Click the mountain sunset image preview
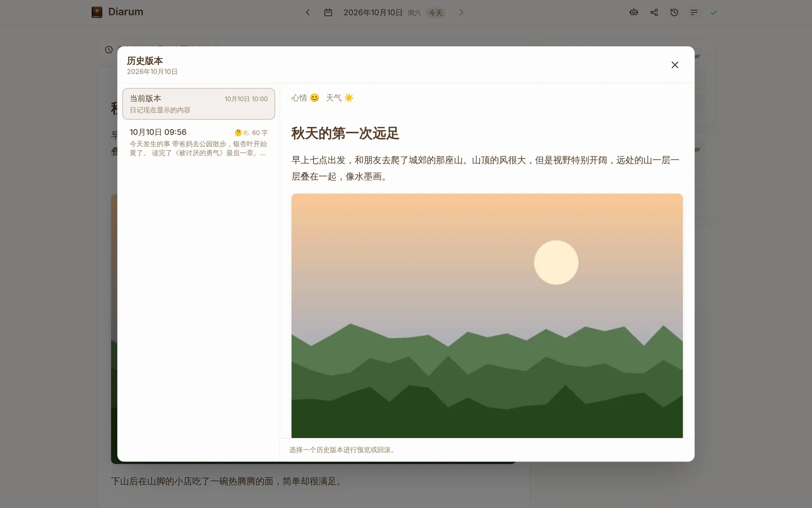This screenshot has width=812, height=508. [487, 316]
